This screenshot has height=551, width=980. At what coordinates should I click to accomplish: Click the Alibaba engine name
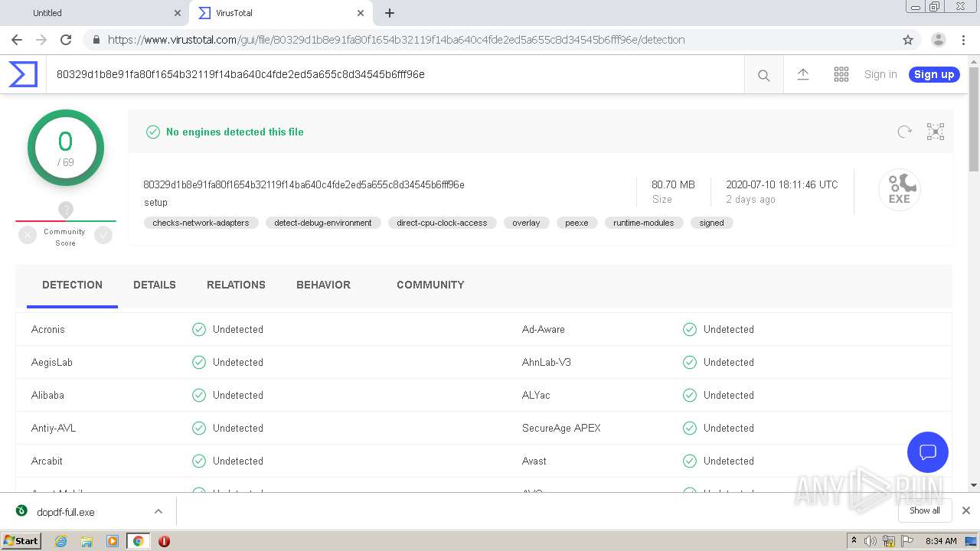pos(47,395)
